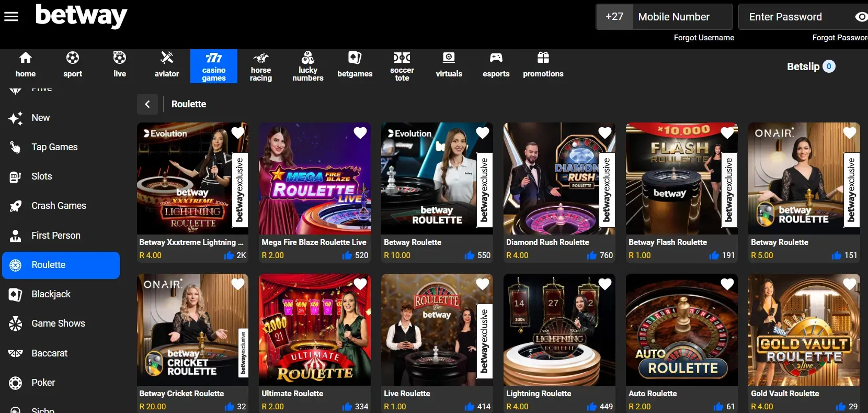Click the Forgot Username link
This screenshot has width=868, height=413.
click(704, 38)
